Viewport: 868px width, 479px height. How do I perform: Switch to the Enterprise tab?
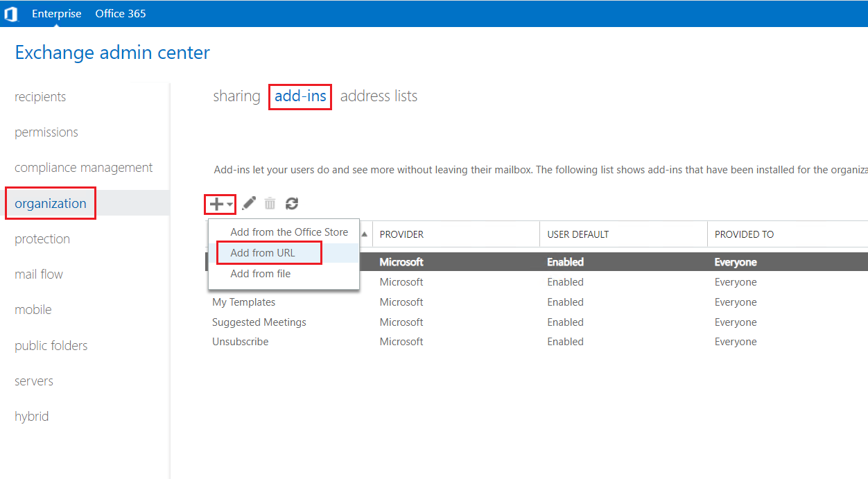[56, 14]
